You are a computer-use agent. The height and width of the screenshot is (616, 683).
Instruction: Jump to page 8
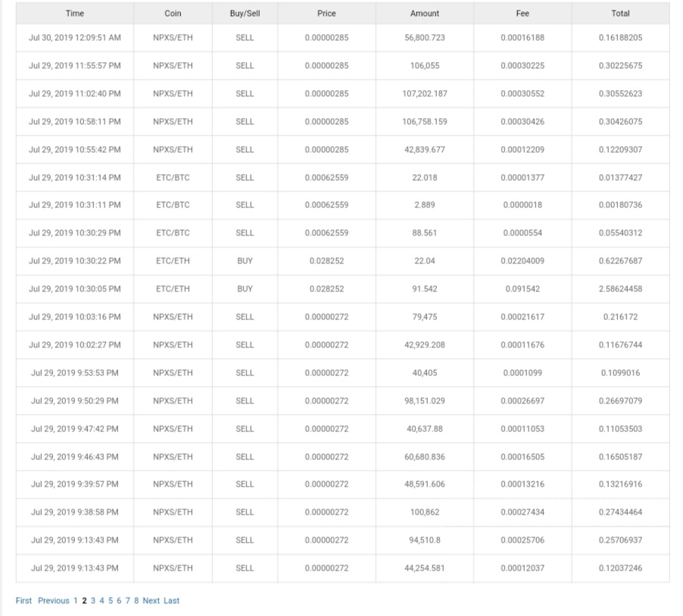136,601
